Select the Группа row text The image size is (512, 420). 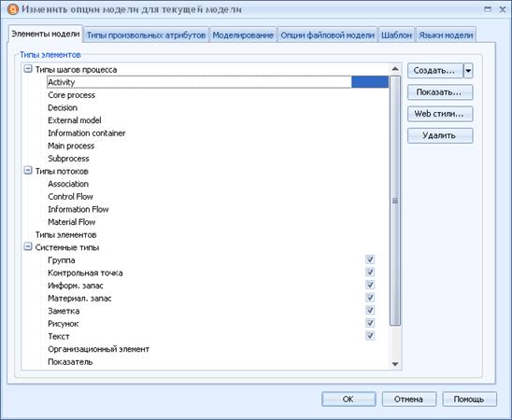click(x=62, y=260)
